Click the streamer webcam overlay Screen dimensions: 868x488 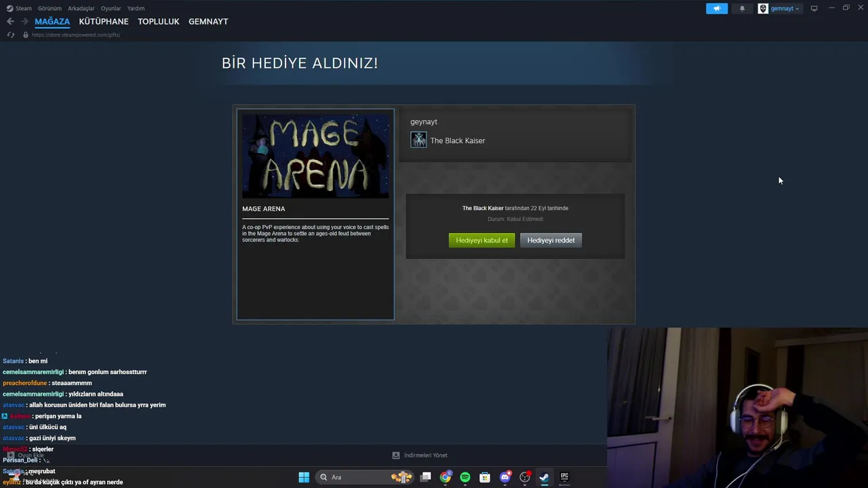point(737,407)
